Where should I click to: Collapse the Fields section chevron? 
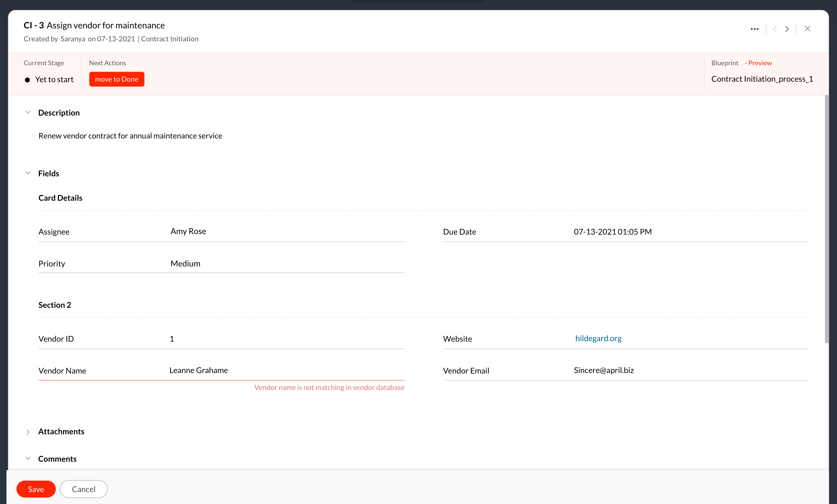(28, 173)
